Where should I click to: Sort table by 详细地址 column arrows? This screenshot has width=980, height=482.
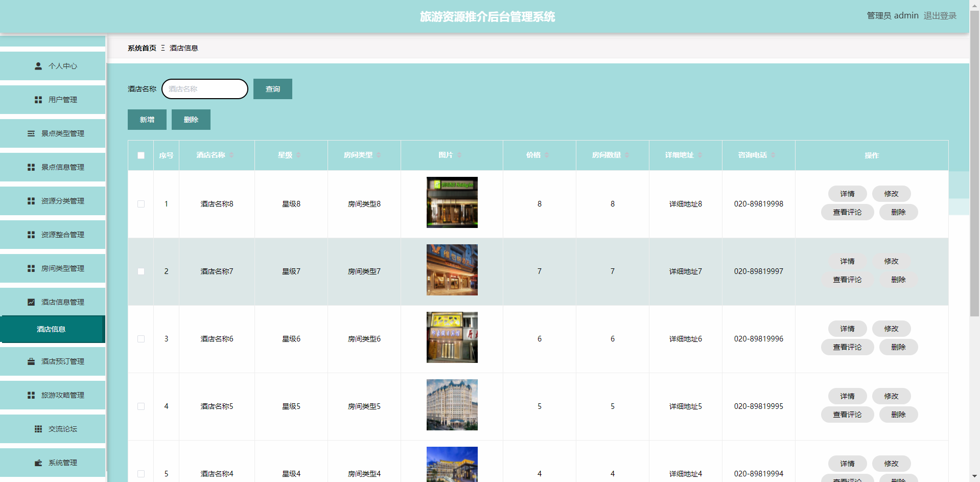[x=700, y=155]
